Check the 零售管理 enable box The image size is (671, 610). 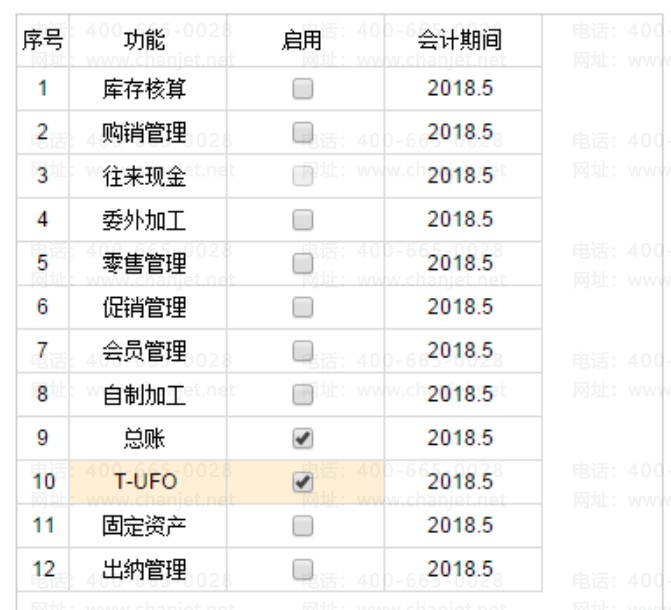point(302,264)
